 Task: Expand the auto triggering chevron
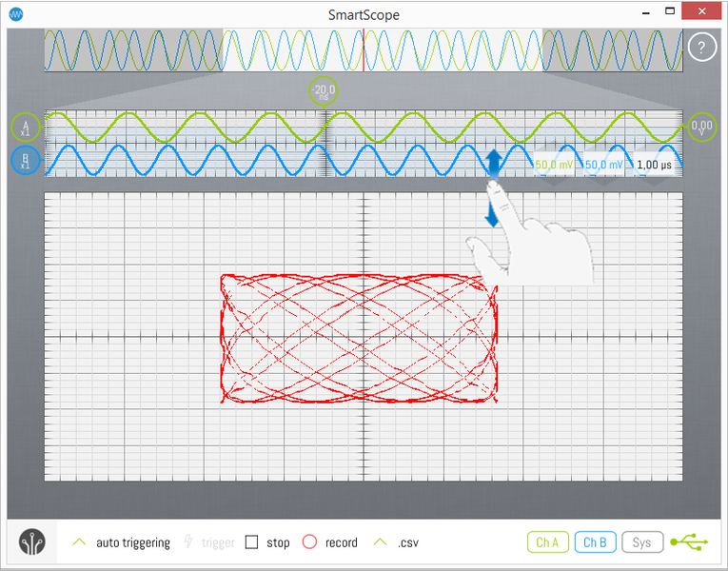[x=80, y=542]
